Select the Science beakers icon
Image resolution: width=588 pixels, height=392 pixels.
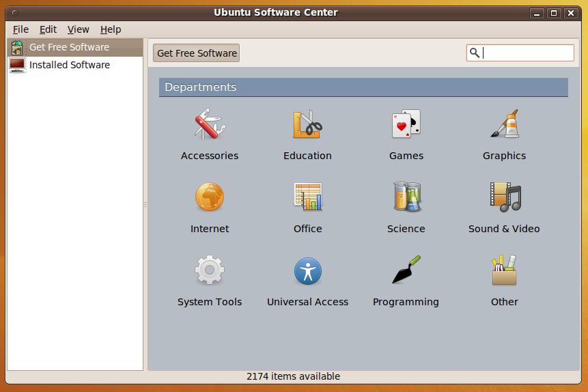tap(406, 198)
